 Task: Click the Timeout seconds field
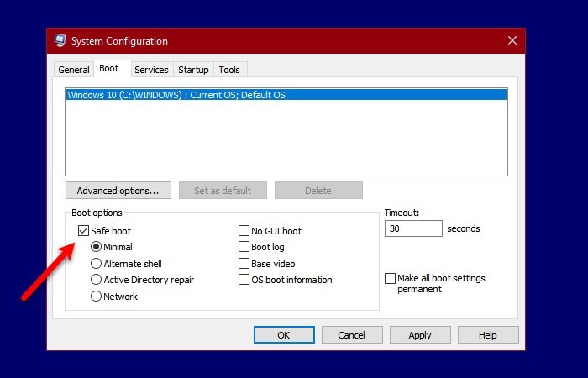tap(413, 228)
